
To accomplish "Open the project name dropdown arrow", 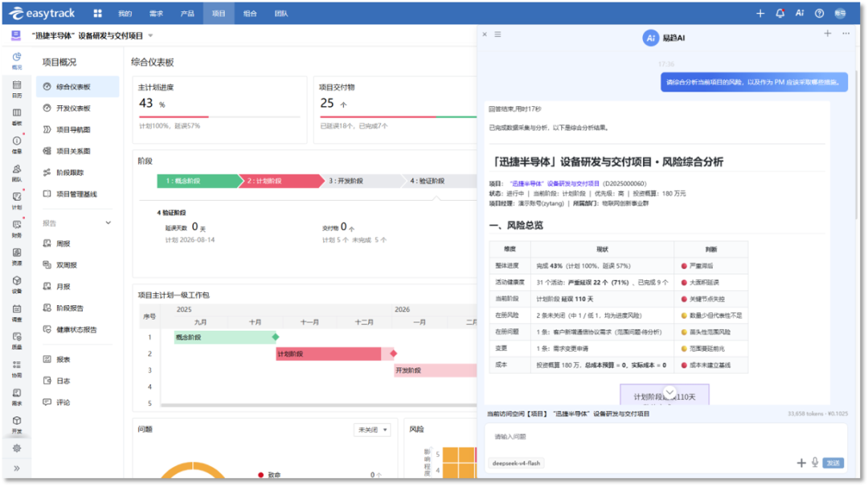I will click(x=150, y=36).
